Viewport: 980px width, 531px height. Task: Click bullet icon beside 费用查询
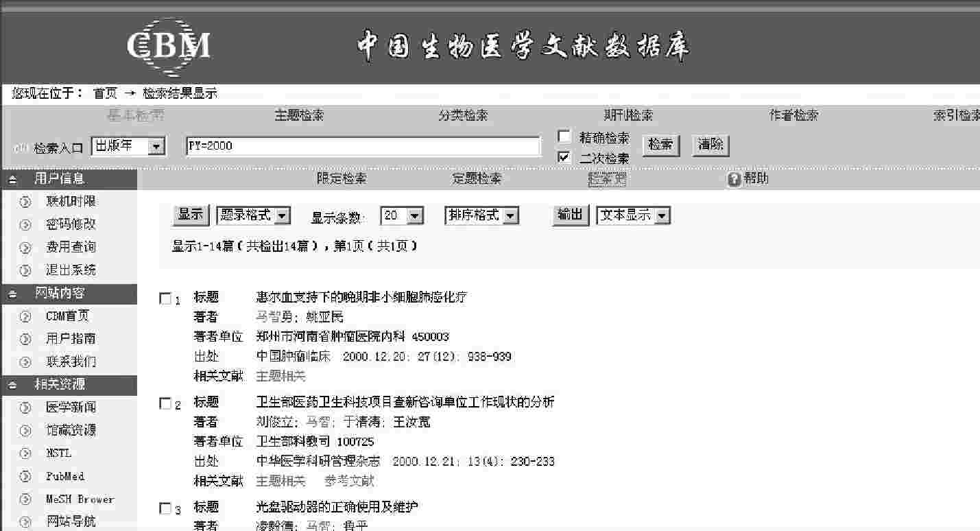(25, 247)
